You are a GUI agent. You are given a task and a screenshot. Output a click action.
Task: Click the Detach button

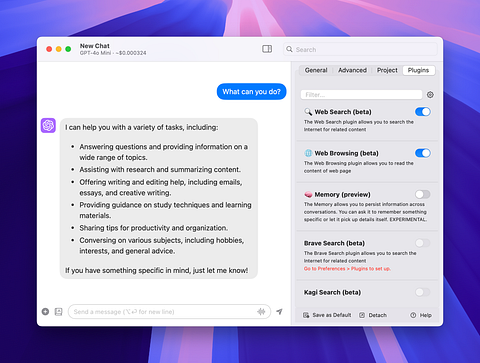pyautogui.click(x=373, y=315)
